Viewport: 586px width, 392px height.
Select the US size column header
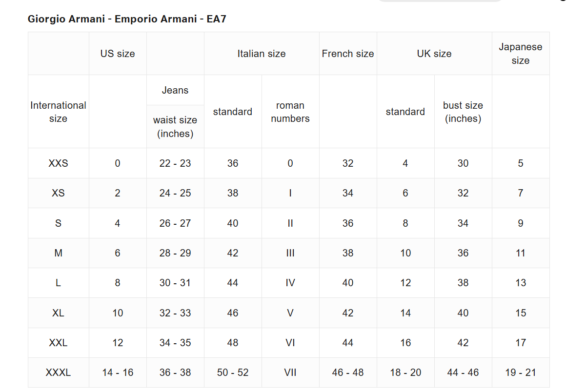point(118,54)
